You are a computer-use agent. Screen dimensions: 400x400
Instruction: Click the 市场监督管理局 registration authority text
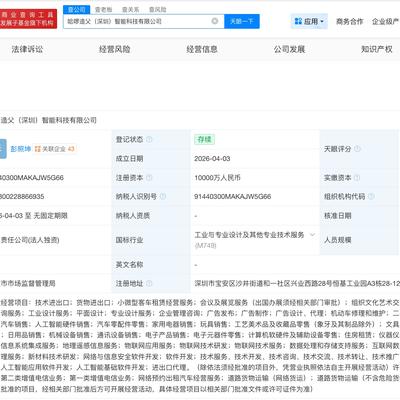[28, 283]
